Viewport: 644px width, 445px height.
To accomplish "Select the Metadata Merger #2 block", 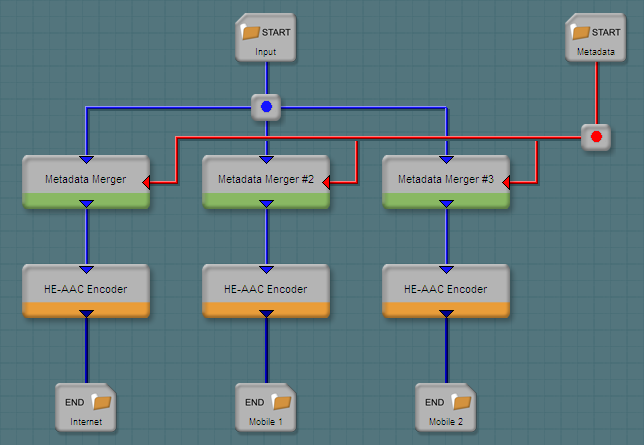I will tap(266, 179).
